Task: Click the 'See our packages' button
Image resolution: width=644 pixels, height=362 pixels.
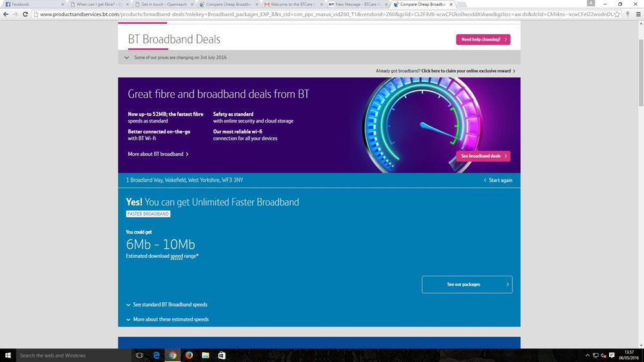Action: (x=467, y=284)
